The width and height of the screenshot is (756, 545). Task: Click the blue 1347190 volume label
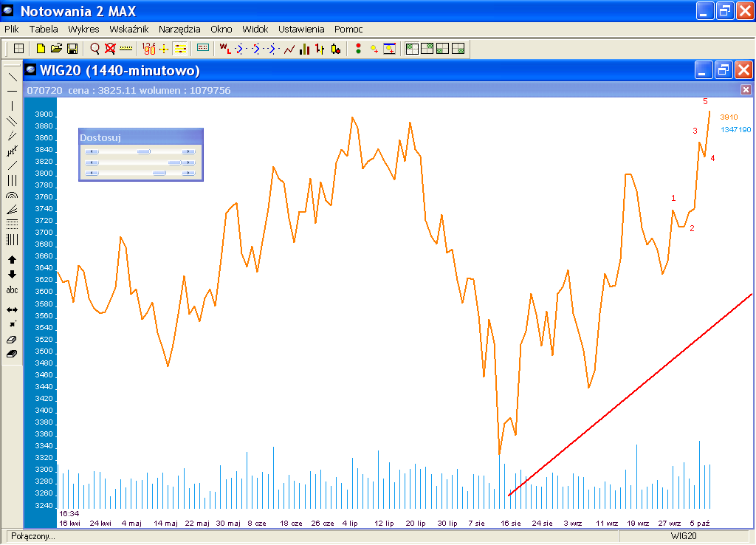point(736,129)
